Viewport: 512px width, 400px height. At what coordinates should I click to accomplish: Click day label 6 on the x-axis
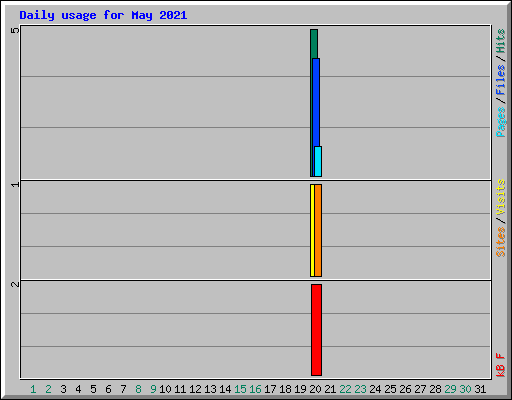click(108, 389)
